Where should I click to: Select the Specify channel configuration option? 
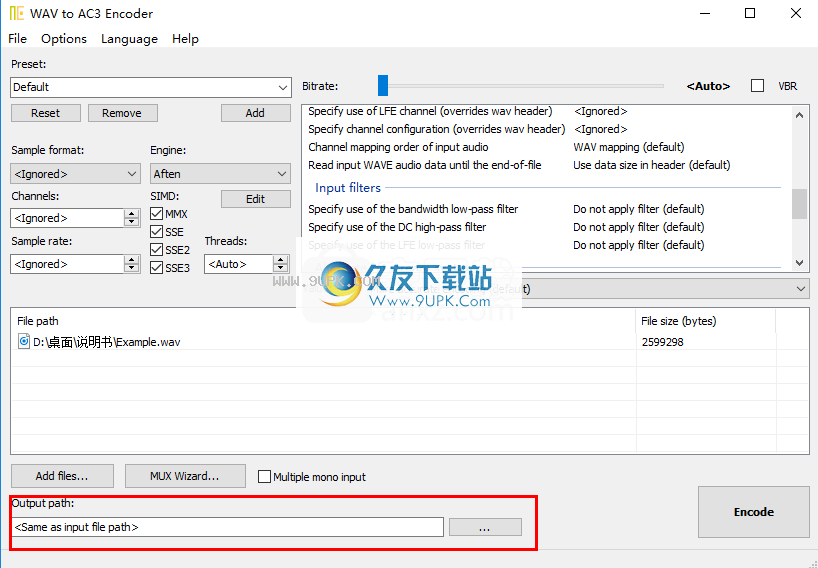coord(437,129)
